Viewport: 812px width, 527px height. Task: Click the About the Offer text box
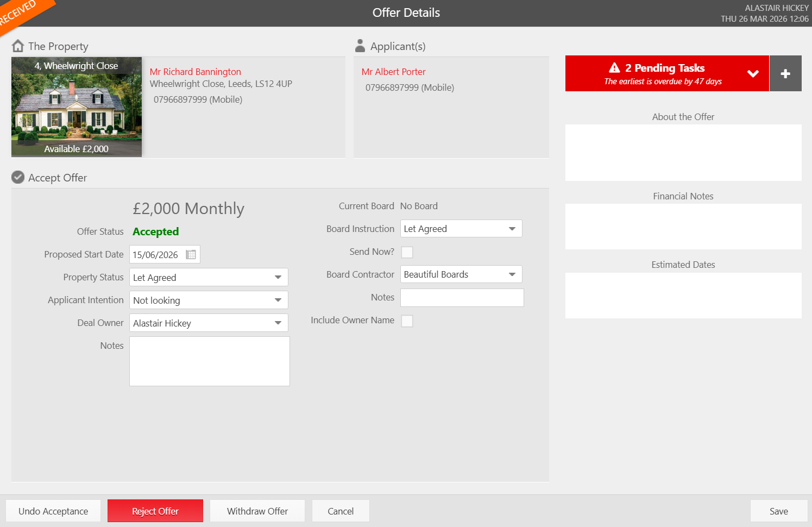click(x=683, y=153)
